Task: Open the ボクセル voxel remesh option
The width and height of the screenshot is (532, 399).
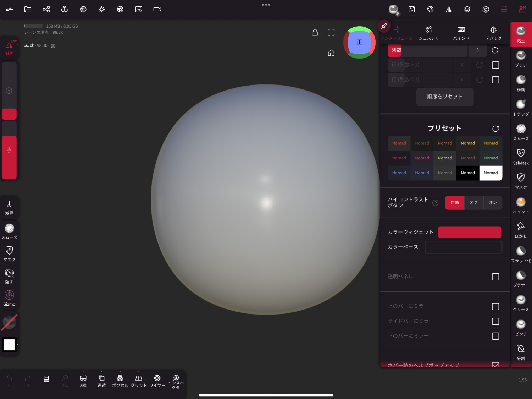Action: (x=120, y=381)
